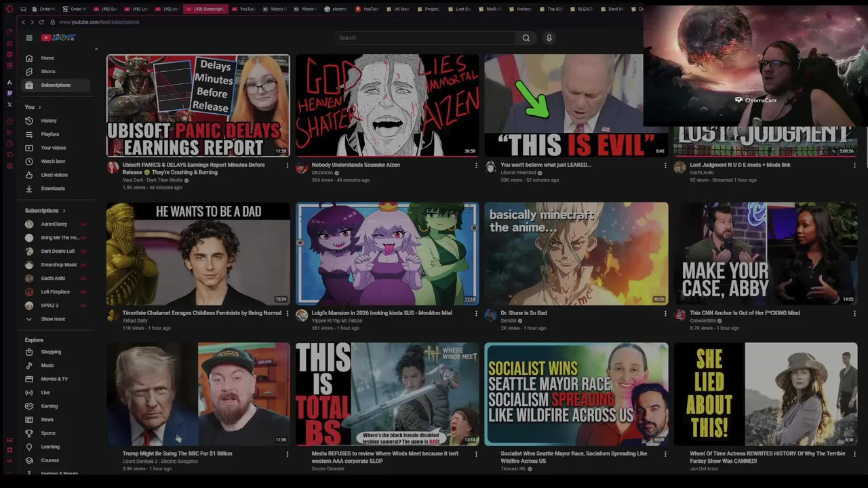Play Socialist Wins Seattle Mayor Race thumbnail
The image size is (868, 488).
click(x=576, y=394)
